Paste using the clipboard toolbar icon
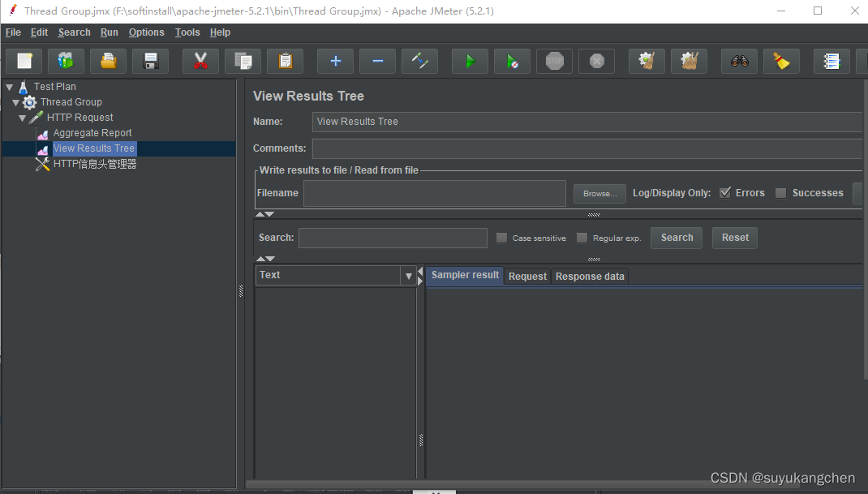The height and width of the screenshot is (494, 868). point(285,61)
